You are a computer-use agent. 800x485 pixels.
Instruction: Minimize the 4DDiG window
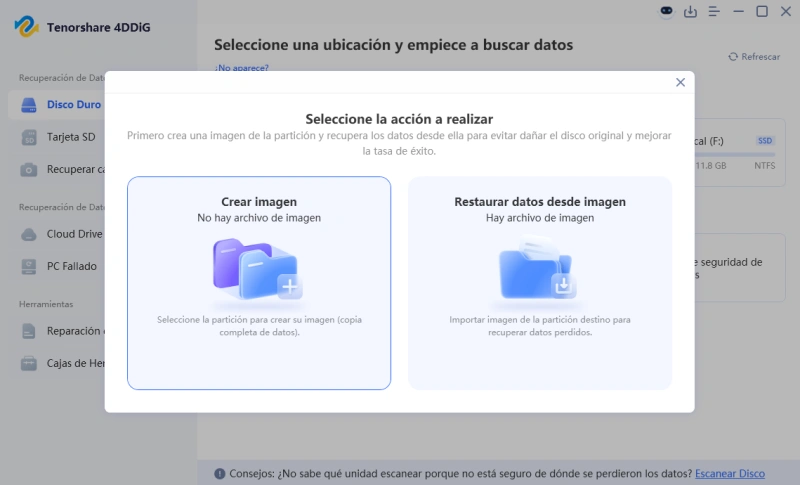pyautogui.click(x=738, y=11)
